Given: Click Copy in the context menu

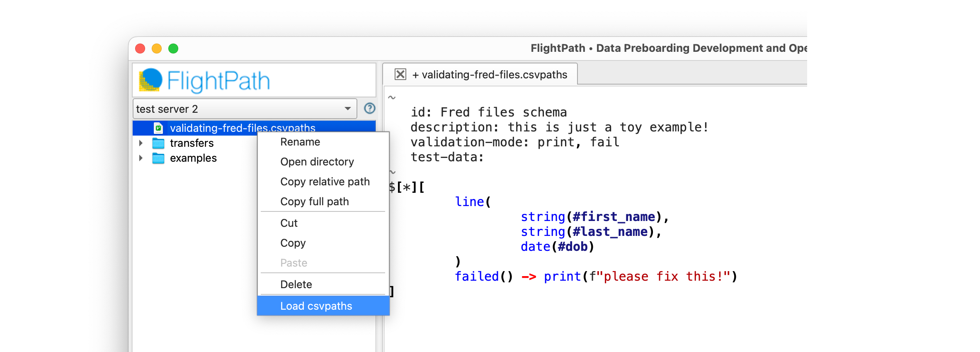Looking at the screenshot, I should pyautogui.click(x=293, y=243).
